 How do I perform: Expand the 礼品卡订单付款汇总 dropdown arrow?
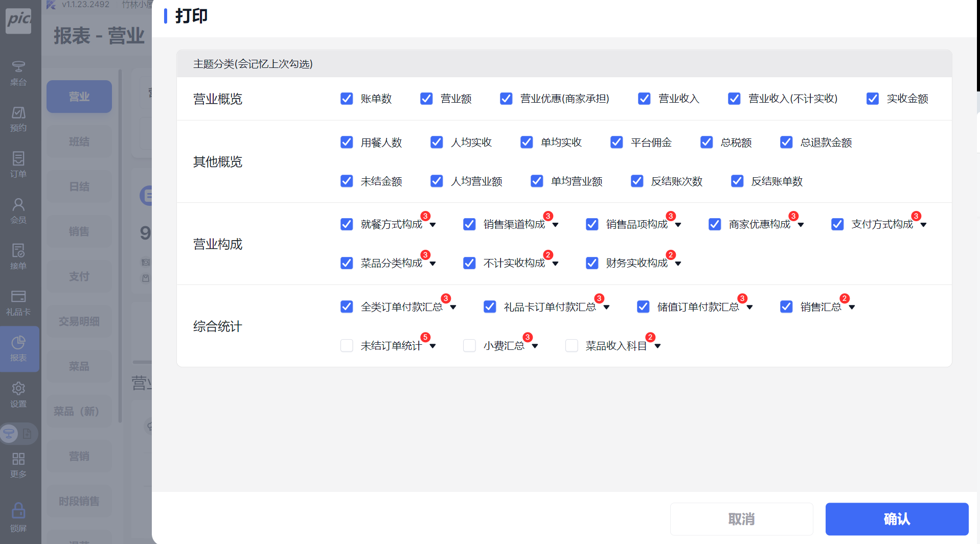pyautogui.click(x=607, y=308)
